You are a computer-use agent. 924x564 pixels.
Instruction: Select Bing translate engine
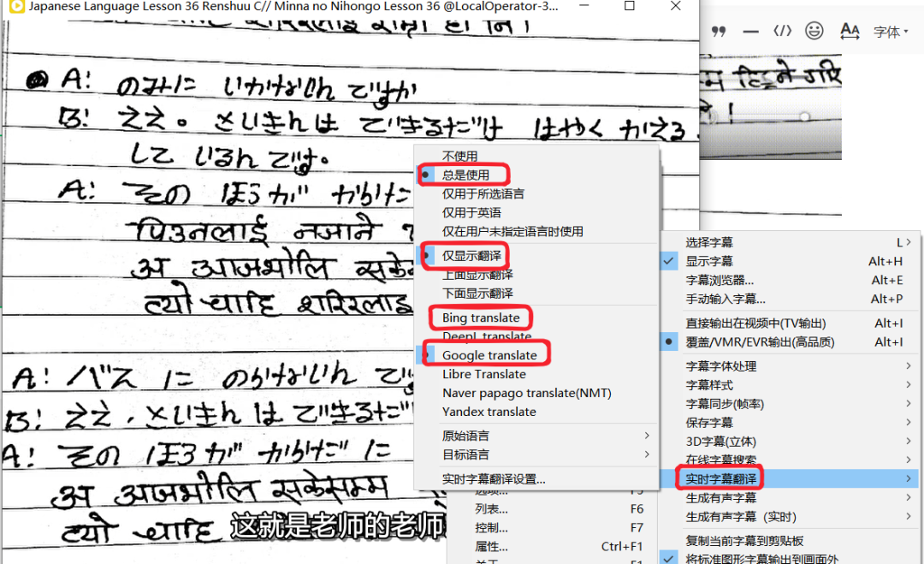point(481,318)
